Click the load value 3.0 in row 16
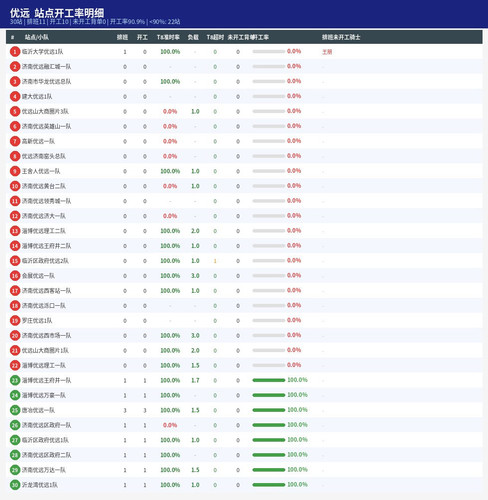488x500 pixels. 195,276
